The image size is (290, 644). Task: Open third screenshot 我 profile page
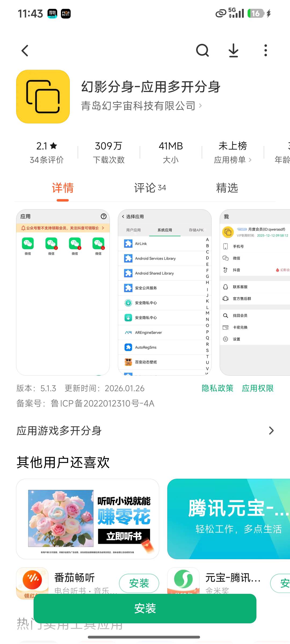(x=255, y=292)
